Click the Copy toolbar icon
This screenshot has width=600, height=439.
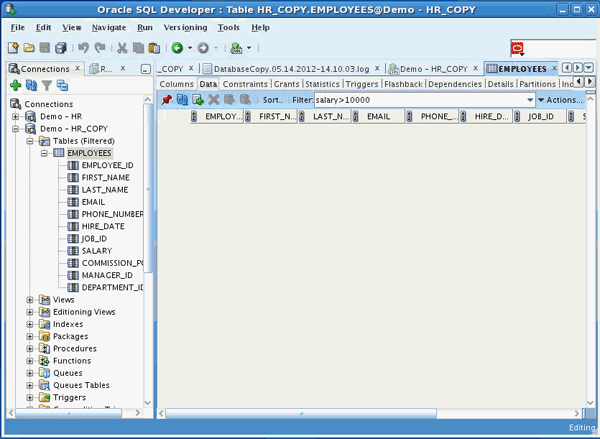[138, 48]
